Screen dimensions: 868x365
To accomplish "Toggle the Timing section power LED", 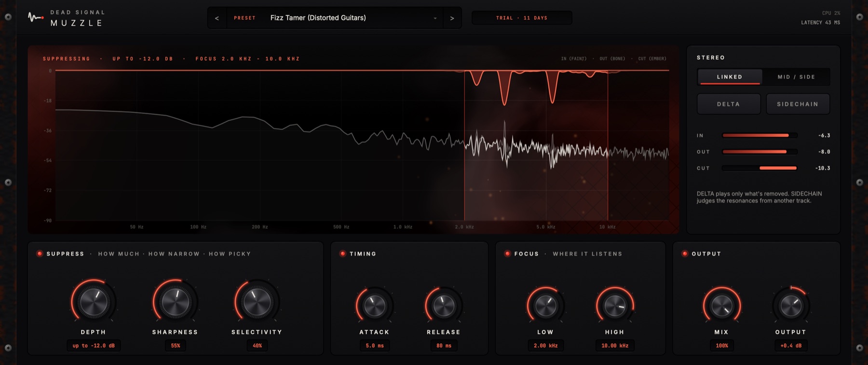I will (x=343, y=253).
